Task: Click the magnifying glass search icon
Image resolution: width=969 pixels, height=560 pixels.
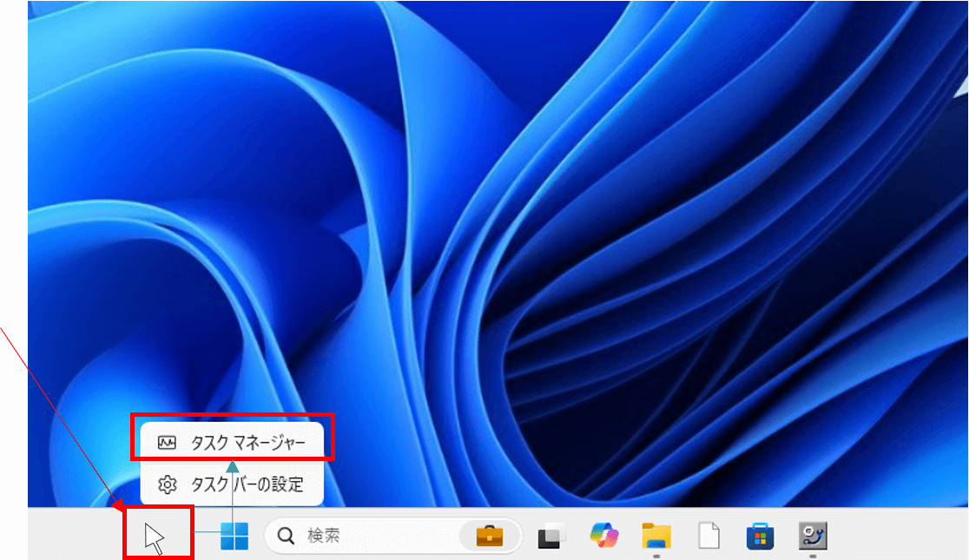Action: tap(286, 537)
